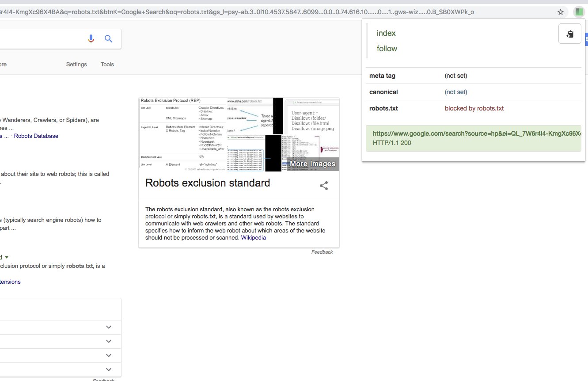The width and height of the screenshot is (588, 381).
Task: Click the Robots exclusion standard heading
Action: 208,183
